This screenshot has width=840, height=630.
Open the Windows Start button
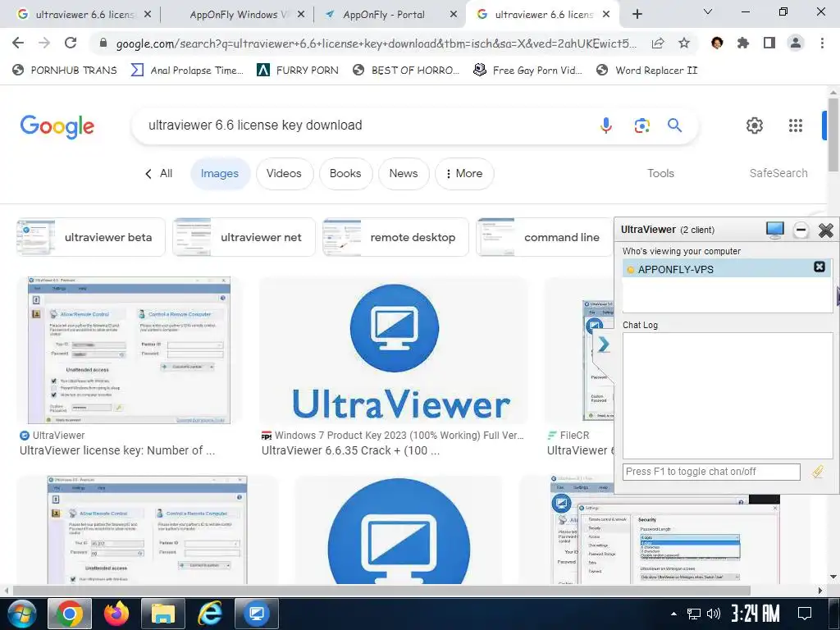tap(21, 614)
